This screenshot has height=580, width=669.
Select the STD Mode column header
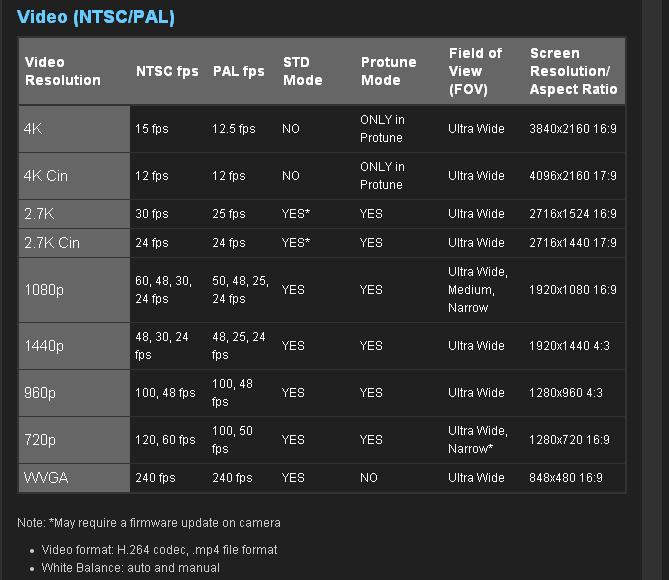click(x=303, y=71)
